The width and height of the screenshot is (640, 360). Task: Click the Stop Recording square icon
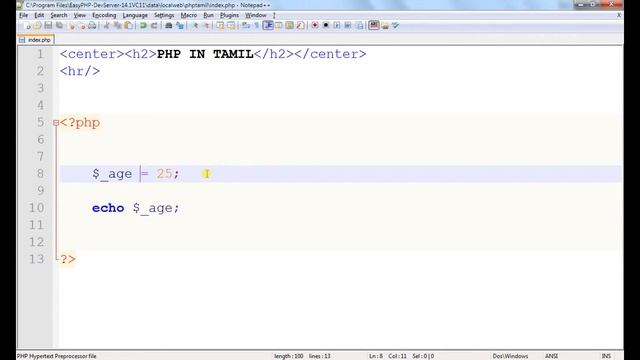[326, 26]
